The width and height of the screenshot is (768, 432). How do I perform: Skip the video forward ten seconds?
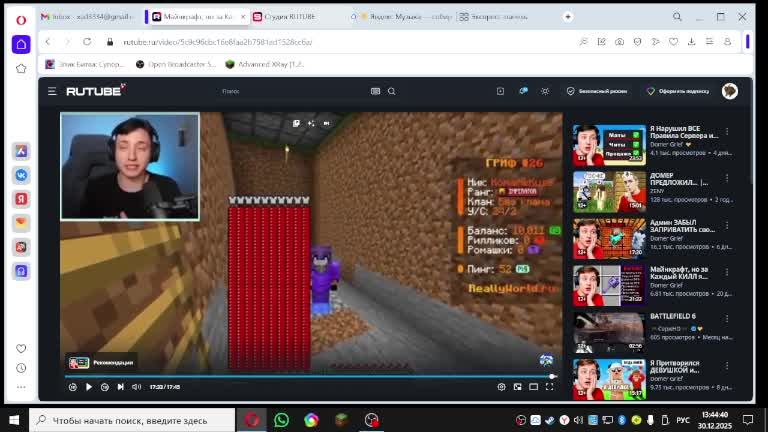point(104,387)
